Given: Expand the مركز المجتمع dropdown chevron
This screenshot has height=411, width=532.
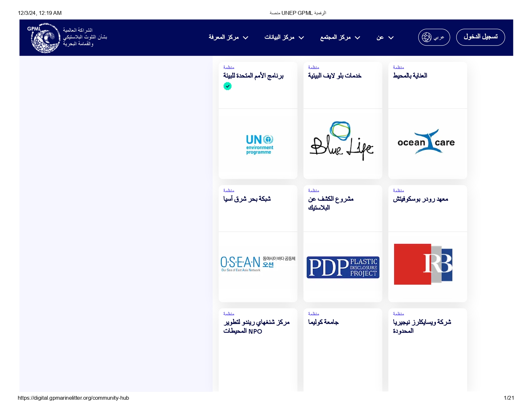Looking at the screenshot, I should pos(358,38).
